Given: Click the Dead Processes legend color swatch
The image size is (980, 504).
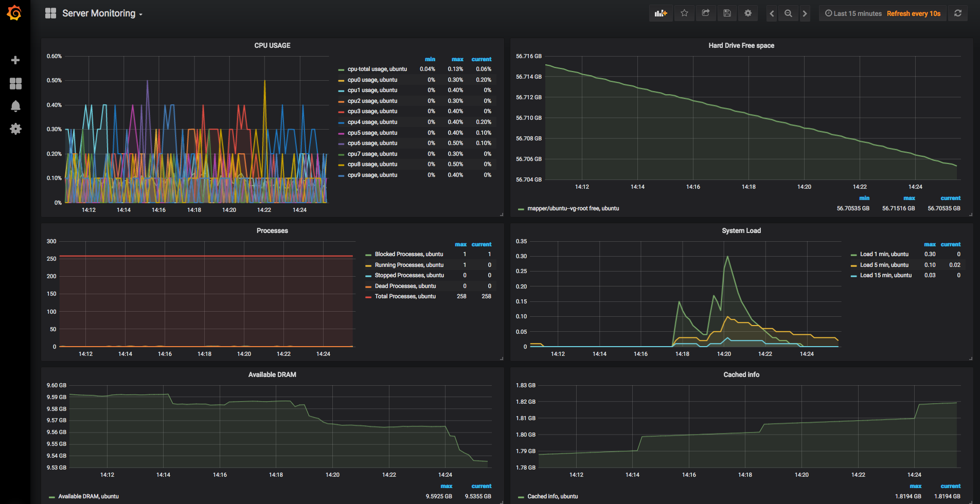Looking at the screenshot, I should (x=368, y=286).
